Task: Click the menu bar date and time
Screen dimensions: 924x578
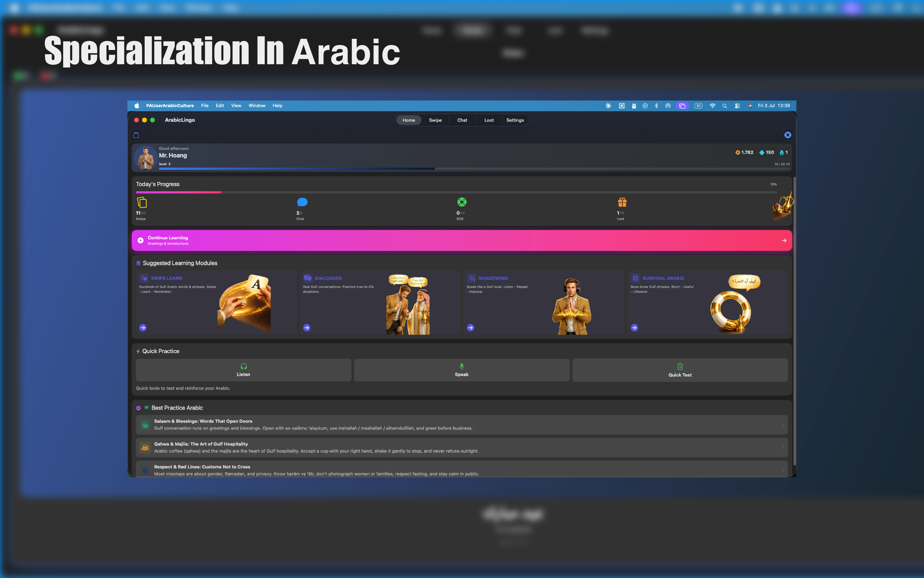Action: (x=774, y=106)
